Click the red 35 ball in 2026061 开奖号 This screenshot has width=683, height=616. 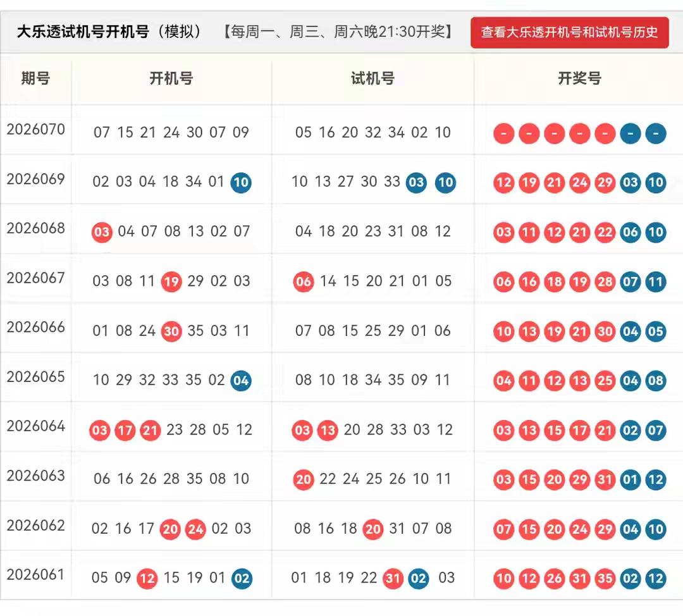[x=605, y=579]
